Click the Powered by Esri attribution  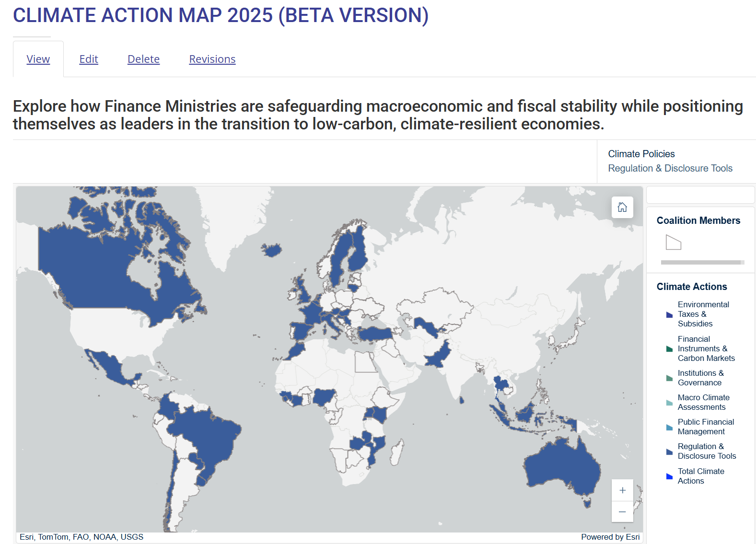point(610,537)
